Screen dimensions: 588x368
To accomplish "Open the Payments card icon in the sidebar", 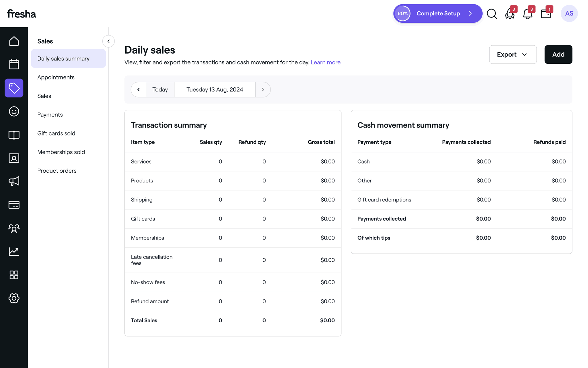I will 14,205.
